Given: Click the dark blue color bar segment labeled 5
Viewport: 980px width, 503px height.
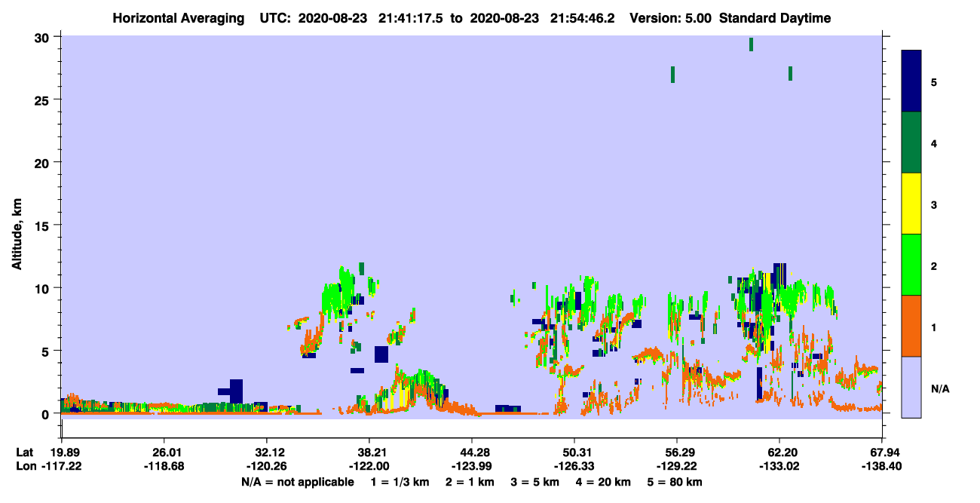Looking at the screenshot, I should (911, 81).
